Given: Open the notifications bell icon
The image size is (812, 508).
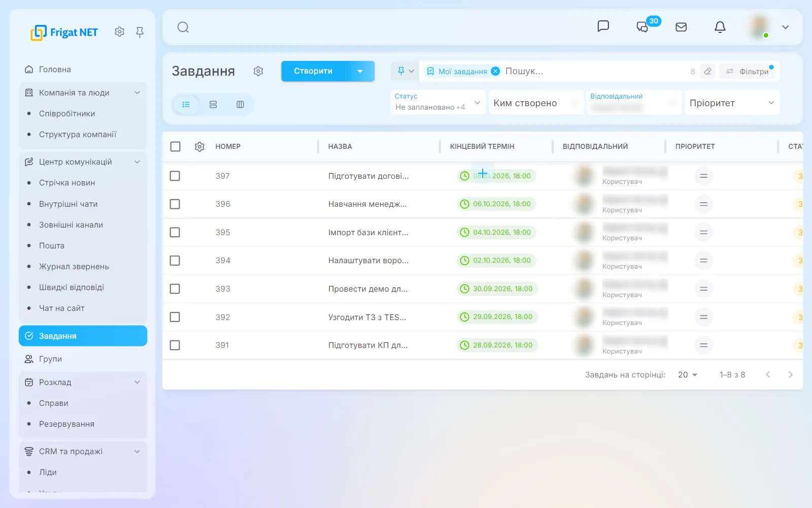Looking at the screenshot, I should [x=720, y=27].
